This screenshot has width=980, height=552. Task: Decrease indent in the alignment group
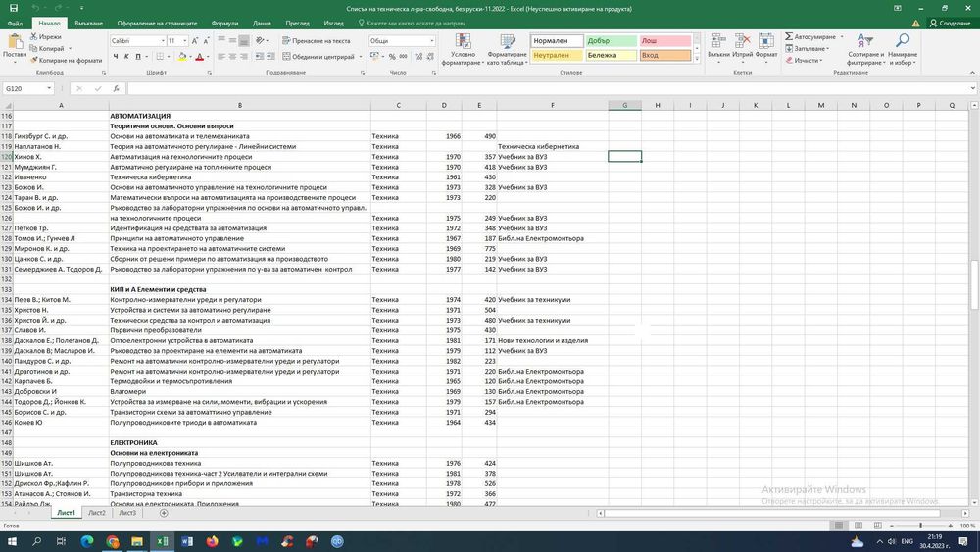(259, 56)
